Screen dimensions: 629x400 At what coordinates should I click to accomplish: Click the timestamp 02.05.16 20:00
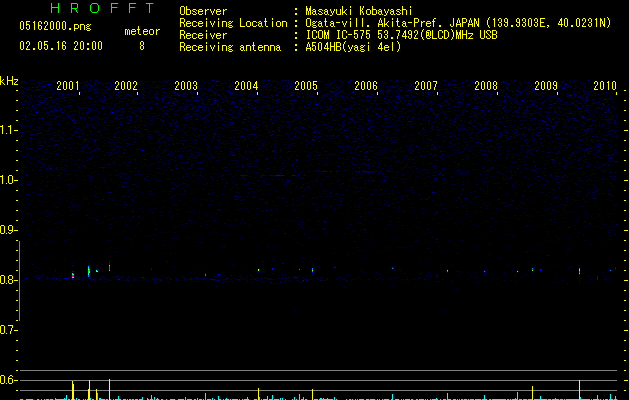pyautogui.click(x=61, y=46)
